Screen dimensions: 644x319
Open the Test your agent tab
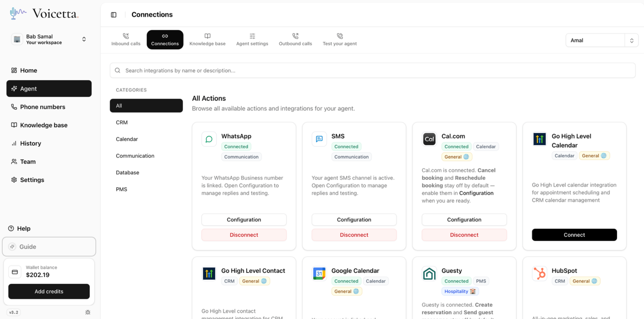point(340,40)
